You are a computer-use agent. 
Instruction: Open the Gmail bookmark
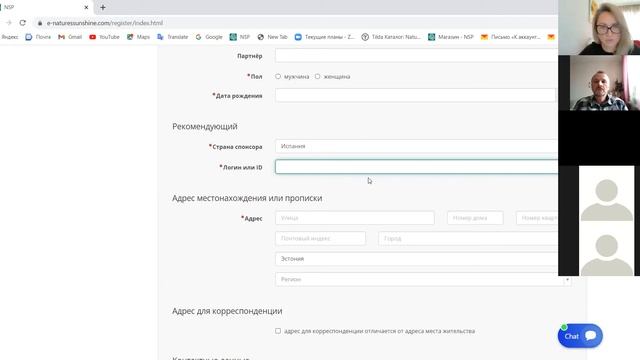70,37
